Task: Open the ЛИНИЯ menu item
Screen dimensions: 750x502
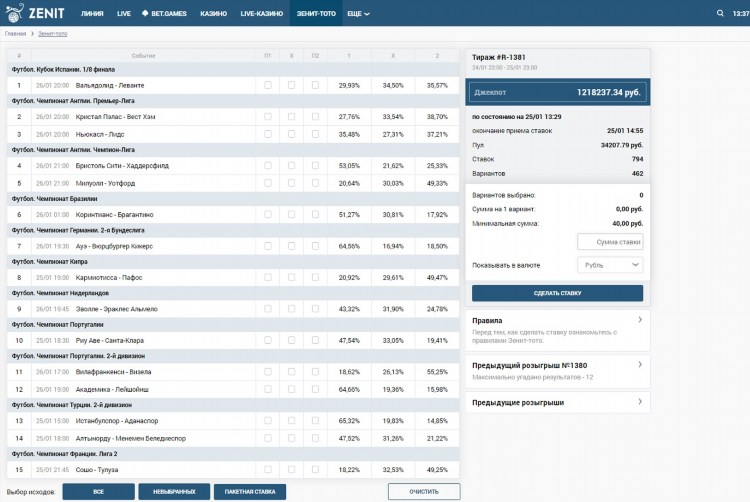Action: tap(92, 13)
